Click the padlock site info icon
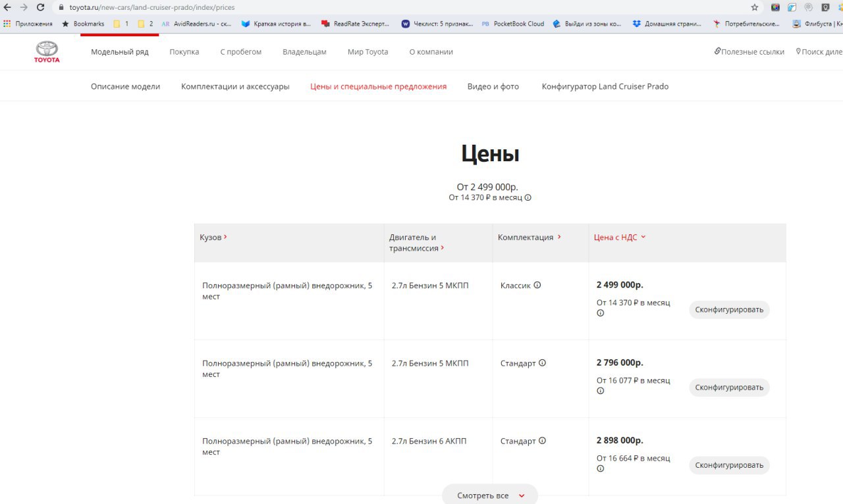 [x=61, y=7]
